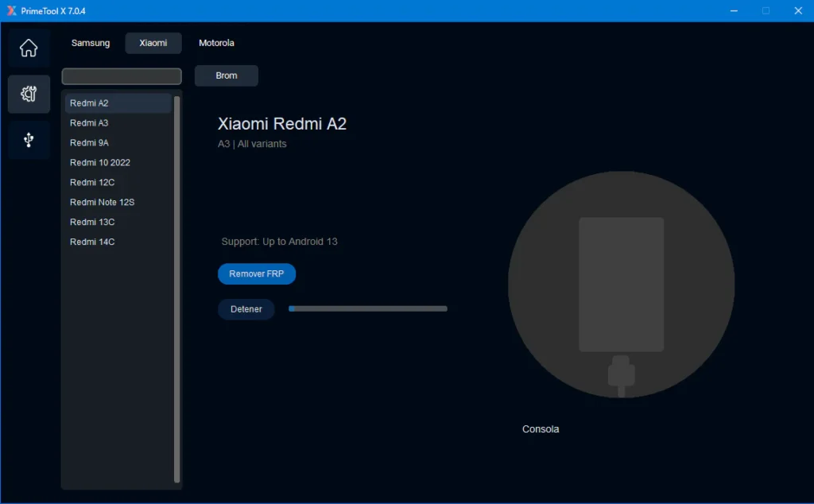Select the Brom mode tab

pyautogui.click(x=227, y=76)
